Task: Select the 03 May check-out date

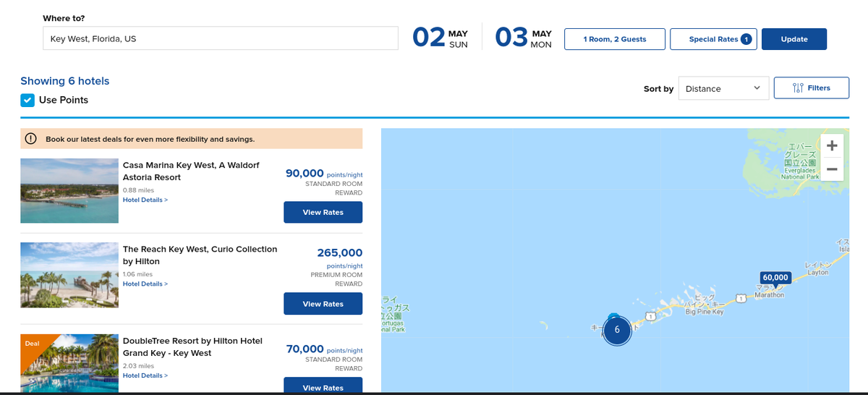Action: 524,38
